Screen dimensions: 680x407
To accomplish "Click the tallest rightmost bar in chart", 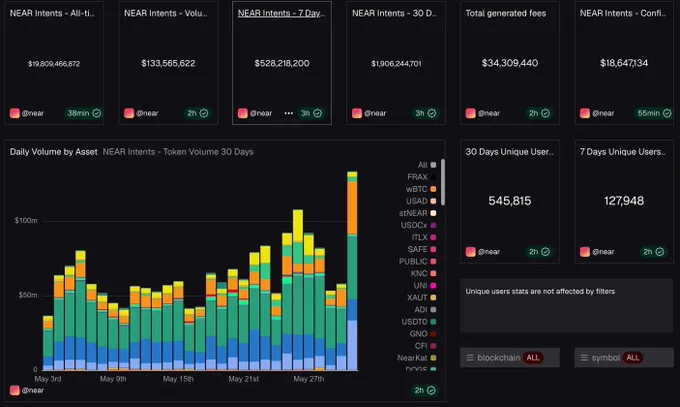I will 352,271.
